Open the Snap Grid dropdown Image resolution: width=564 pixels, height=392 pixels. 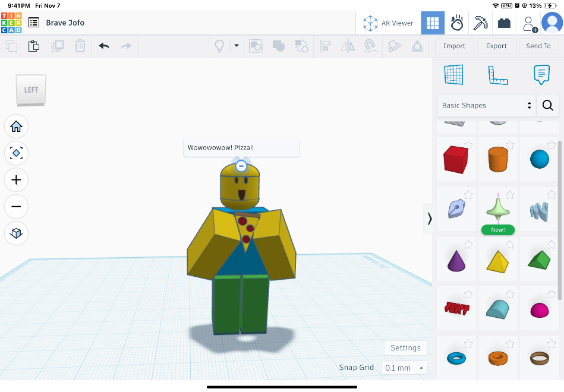coord(404,368)
